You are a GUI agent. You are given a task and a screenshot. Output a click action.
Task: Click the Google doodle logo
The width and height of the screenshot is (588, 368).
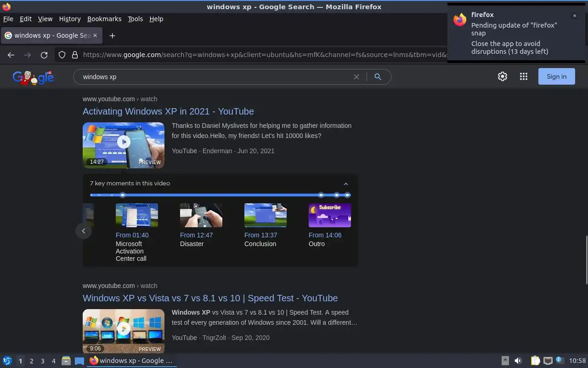pyautogui.click(x=33, y=77)
